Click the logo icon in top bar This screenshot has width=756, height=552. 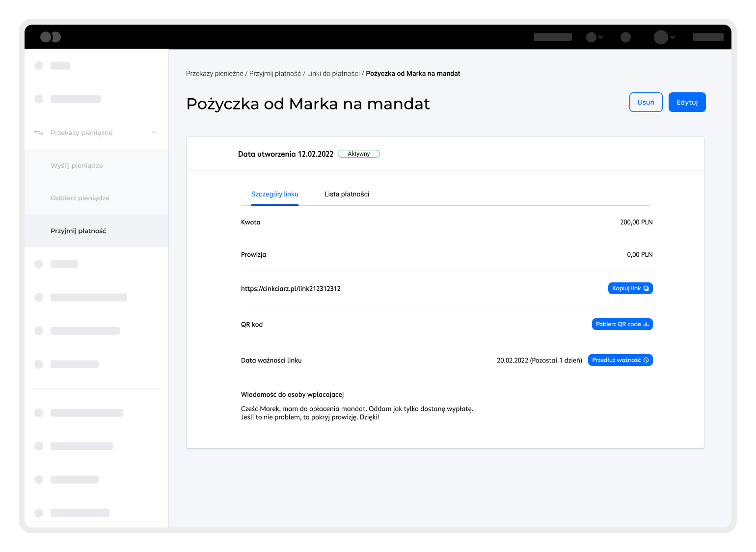point(51,37)
